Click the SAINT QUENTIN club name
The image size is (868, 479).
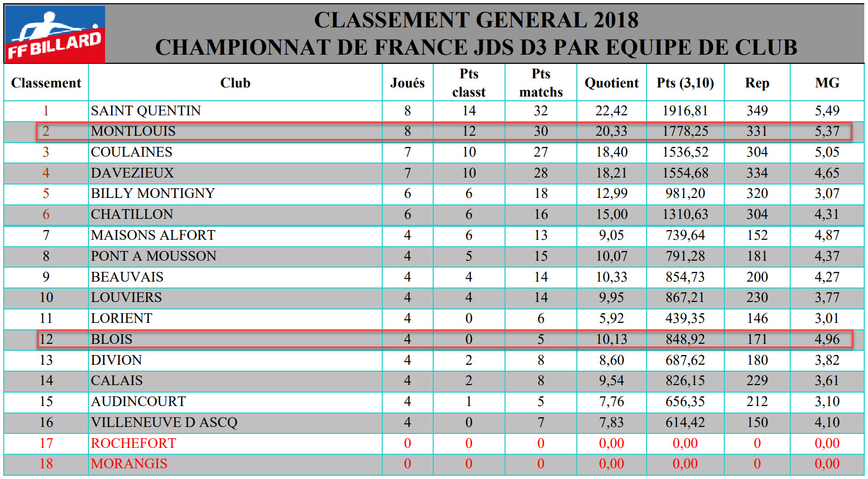(146, 111)
